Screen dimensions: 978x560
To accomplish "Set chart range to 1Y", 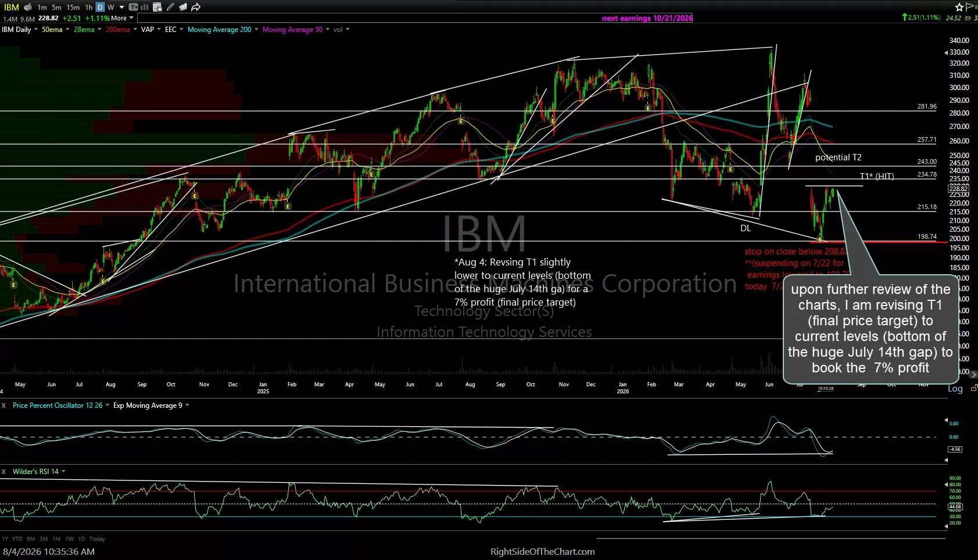I will click(x=5, y=539).
